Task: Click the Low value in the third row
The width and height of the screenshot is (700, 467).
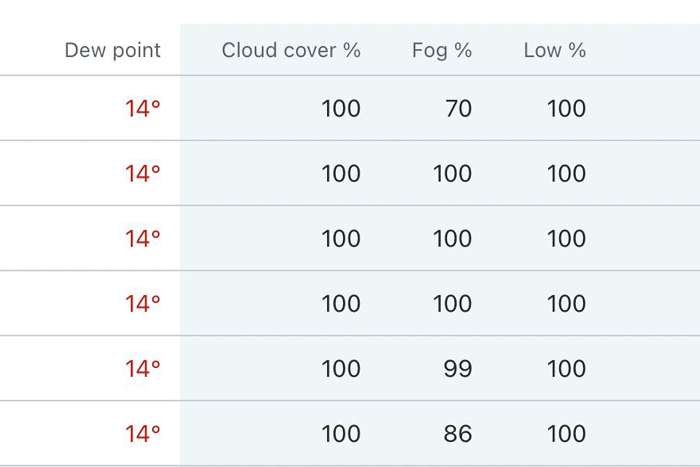Action: point(566,239)
